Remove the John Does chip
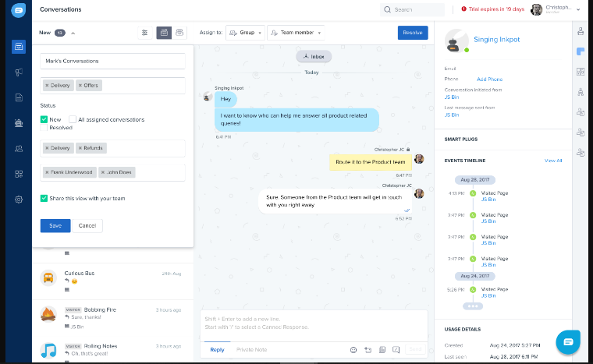Image resolution: width=593 pixels, height=364 pixels. [103, 172]
